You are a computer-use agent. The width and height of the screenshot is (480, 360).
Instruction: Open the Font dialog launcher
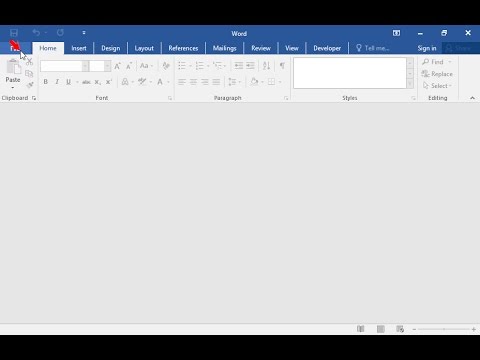point(170,98)
